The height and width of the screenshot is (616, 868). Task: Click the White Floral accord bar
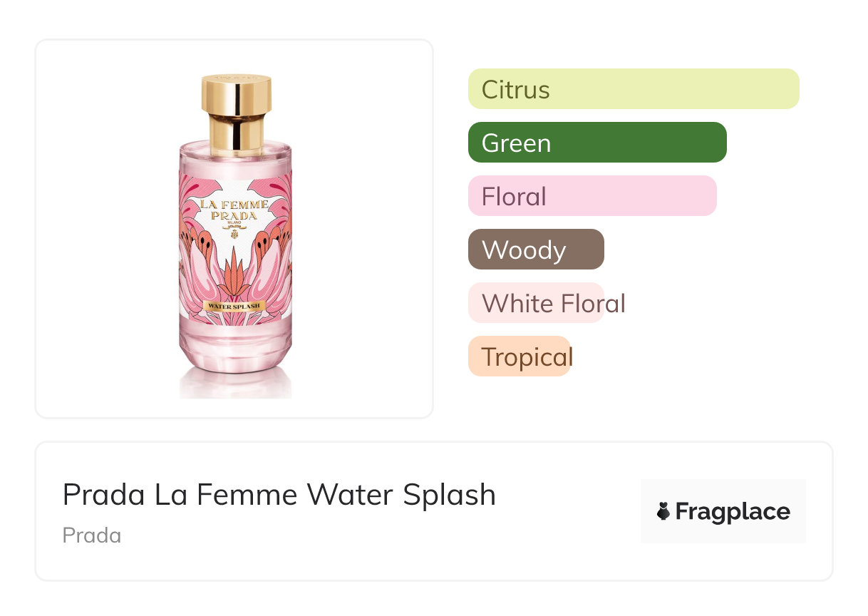click(x=536, y=303)
